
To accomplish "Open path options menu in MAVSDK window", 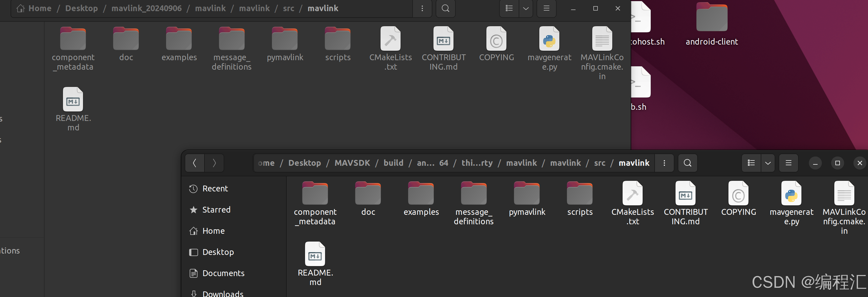I will [x=664, y=163].
